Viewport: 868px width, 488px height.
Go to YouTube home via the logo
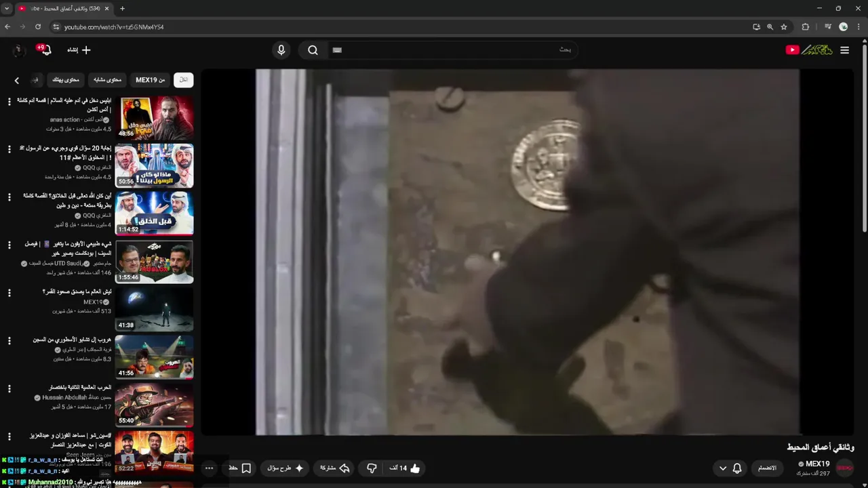(x=809, y=50)
